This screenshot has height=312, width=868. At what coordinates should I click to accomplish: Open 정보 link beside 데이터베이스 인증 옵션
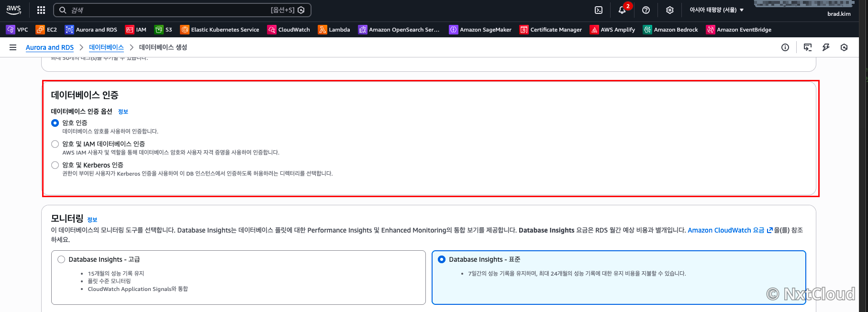(123, 111)
